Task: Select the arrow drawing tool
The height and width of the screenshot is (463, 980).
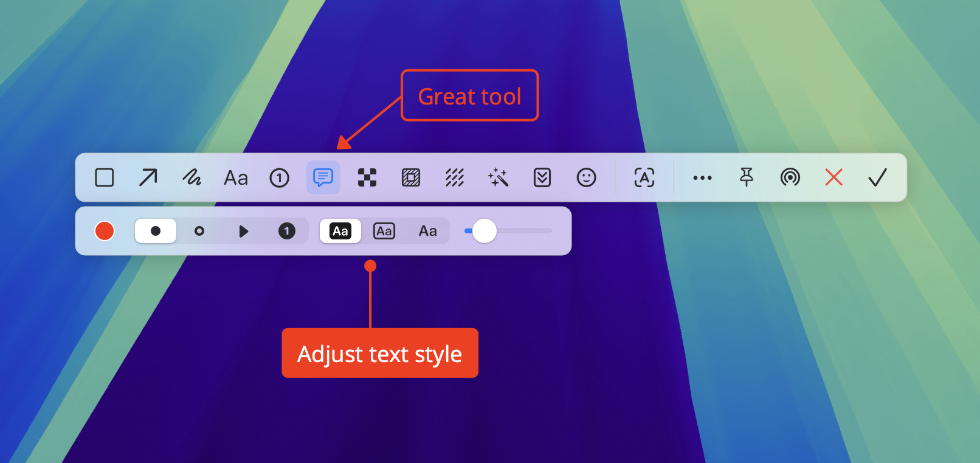Action: [x=148, y=177]
